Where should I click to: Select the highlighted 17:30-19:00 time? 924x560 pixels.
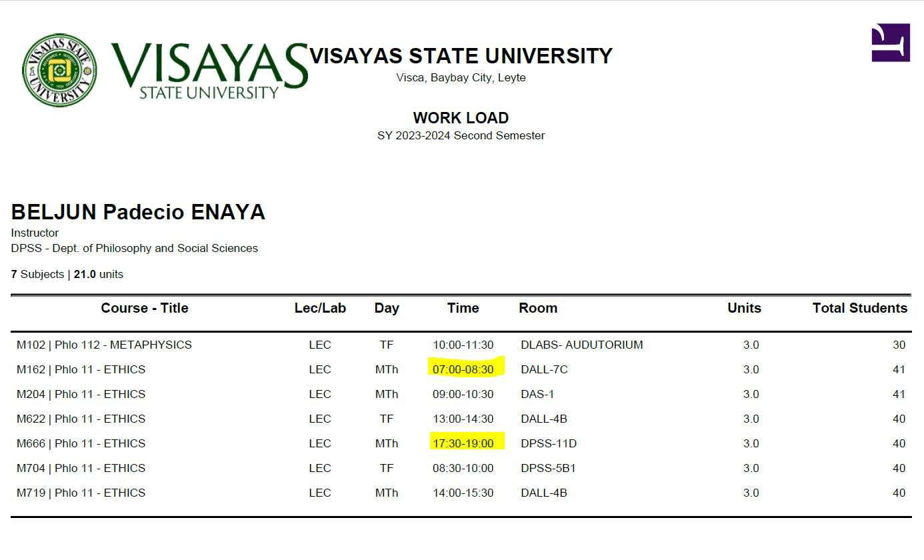click(x=463, y=443)
